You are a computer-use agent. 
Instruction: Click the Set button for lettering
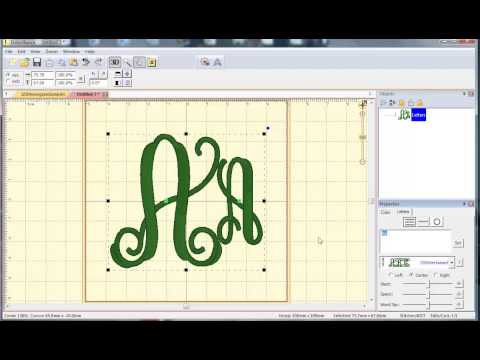(x=458, y=243)
